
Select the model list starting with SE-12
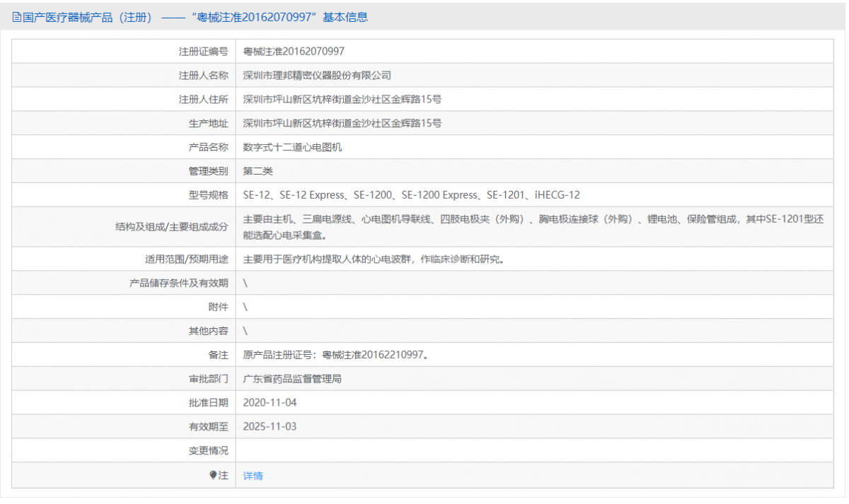(411, 195)
